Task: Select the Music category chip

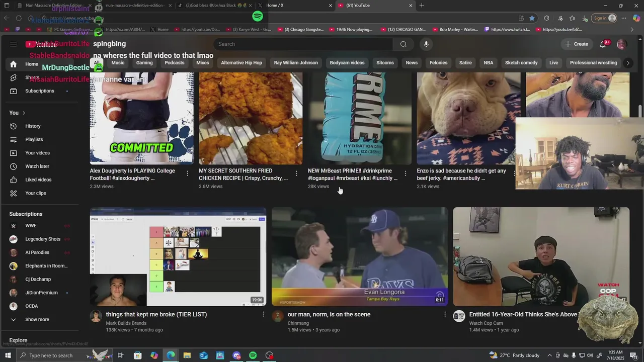Action: click(x=118, y=63)
